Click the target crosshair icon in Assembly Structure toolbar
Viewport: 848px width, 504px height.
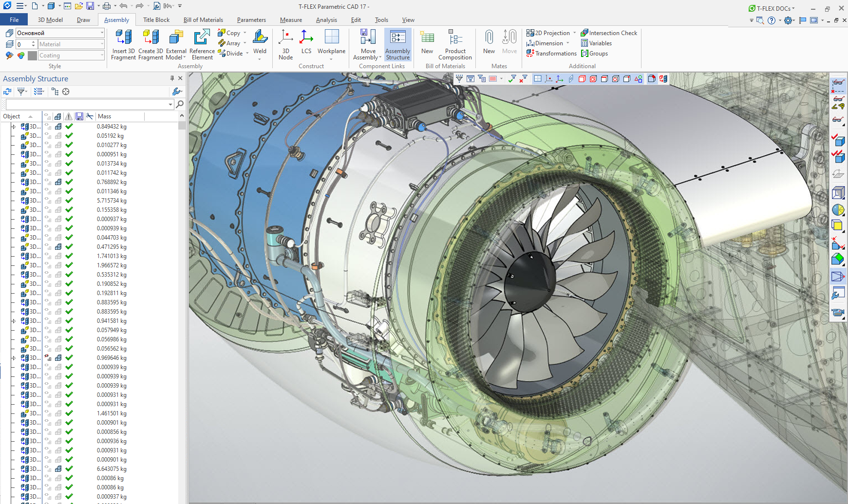66,92
